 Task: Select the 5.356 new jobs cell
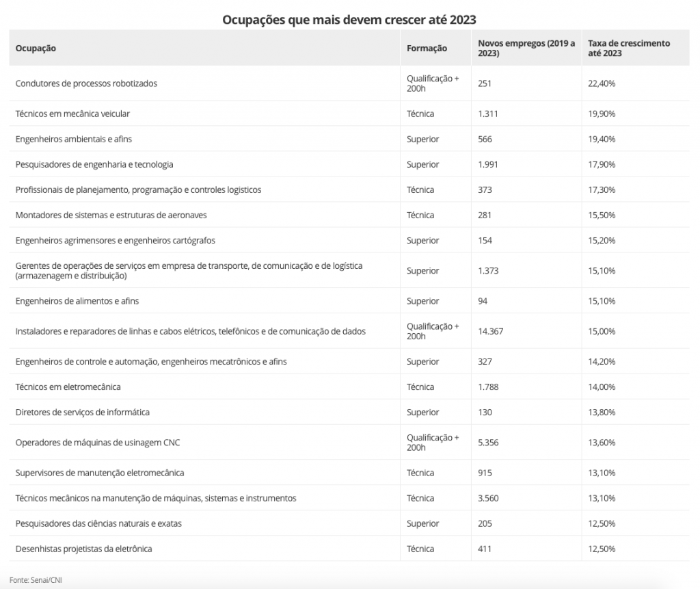click(x=488, y=443)
